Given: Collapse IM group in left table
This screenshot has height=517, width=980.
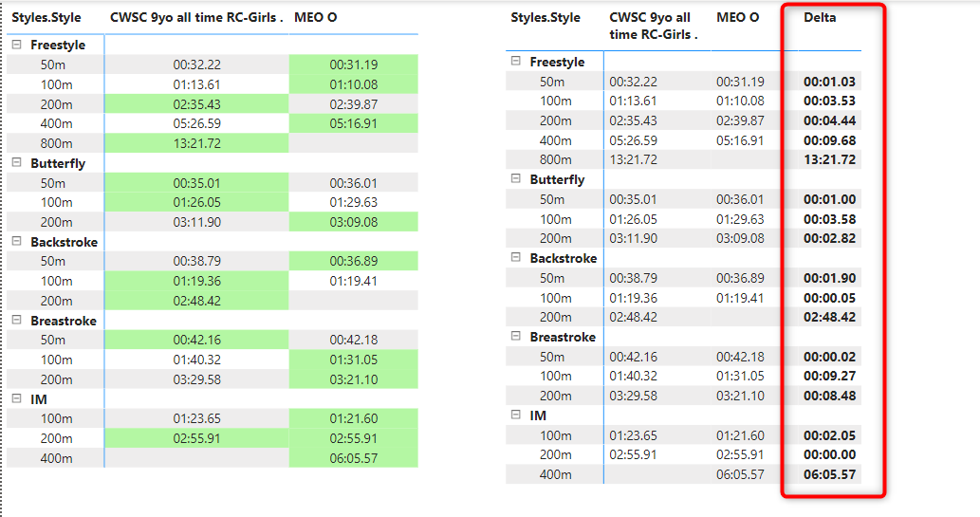Looking at the screenshot, I should [x=17, y=398].
